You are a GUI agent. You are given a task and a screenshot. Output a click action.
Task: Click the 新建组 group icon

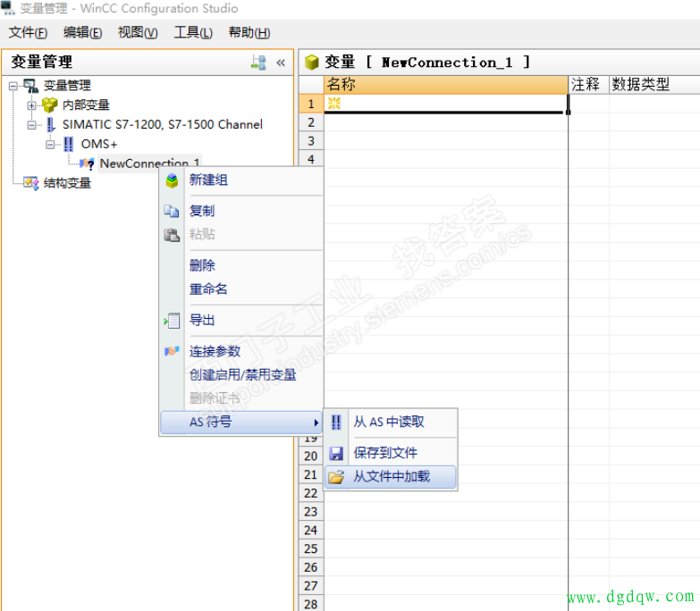172,180
